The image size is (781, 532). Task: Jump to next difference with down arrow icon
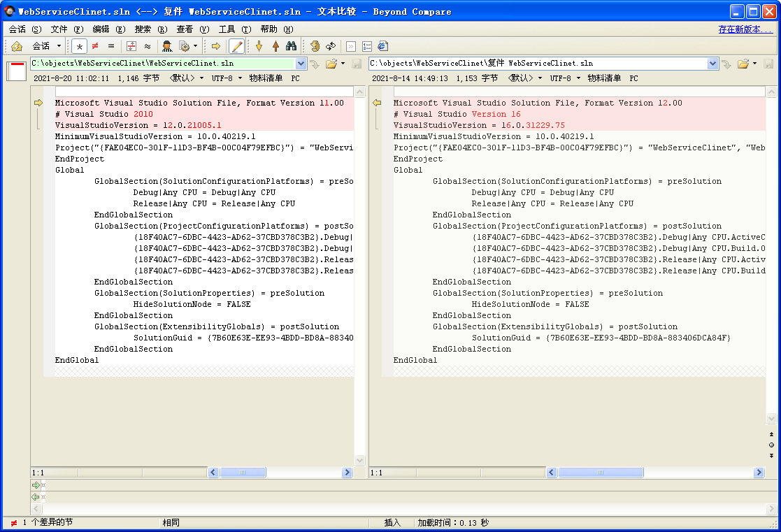point(258,46)
